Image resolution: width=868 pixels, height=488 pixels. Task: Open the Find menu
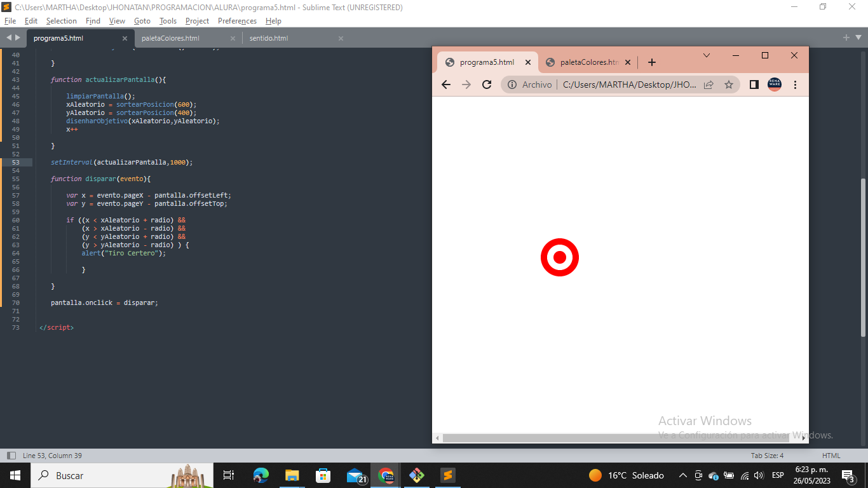[x=93, y=21]
